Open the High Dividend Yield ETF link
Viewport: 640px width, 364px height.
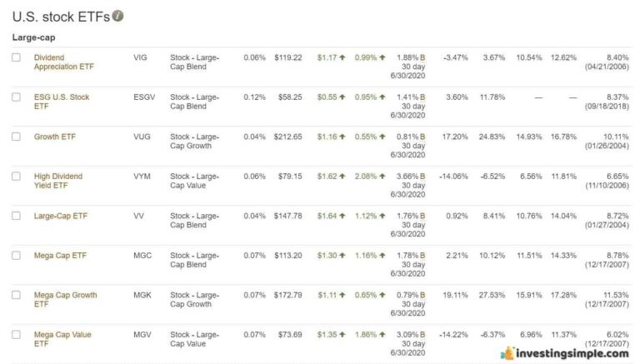[x=58, y=181]
